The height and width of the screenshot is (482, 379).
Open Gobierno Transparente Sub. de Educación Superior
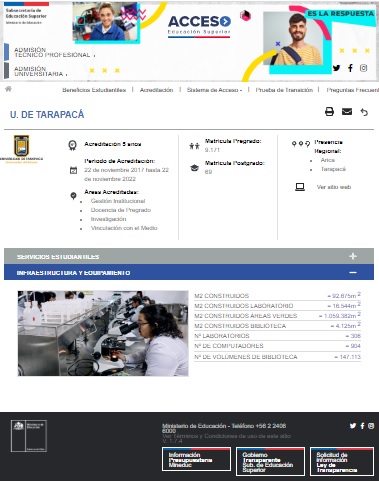[270, 461]
